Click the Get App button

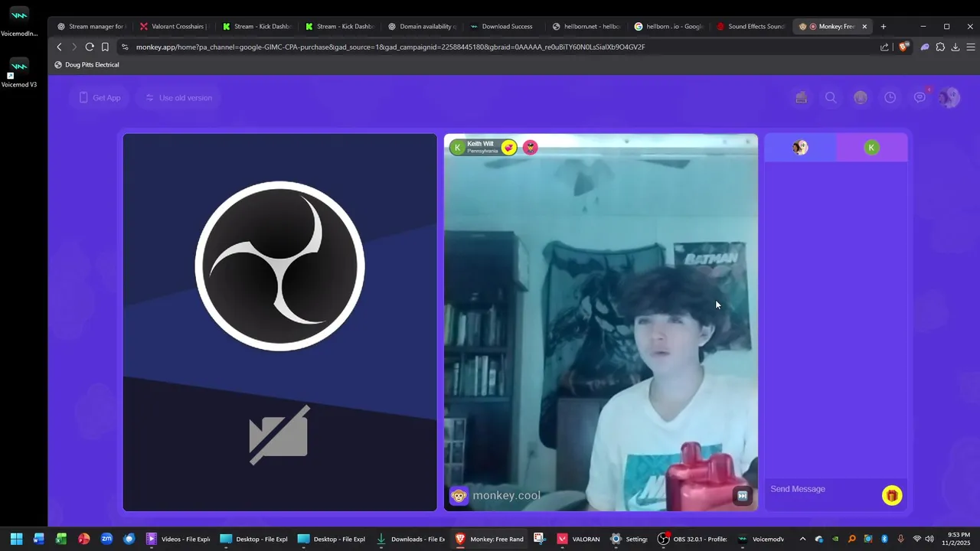point(100,98)
